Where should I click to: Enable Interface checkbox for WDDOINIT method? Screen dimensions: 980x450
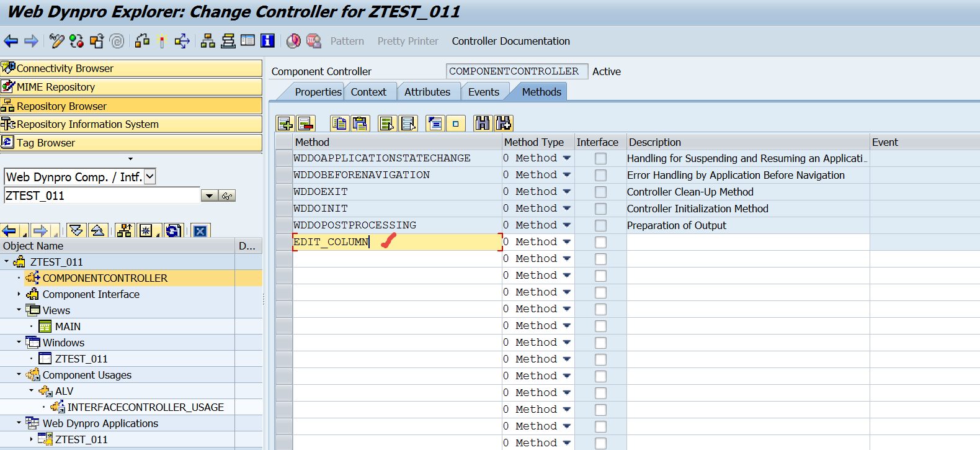(x=600, y=209)
